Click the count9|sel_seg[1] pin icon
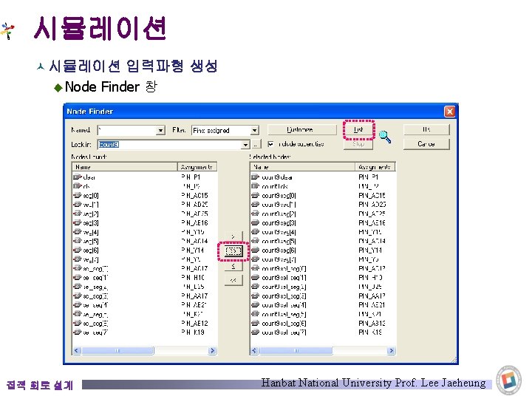 click(x=255, y=277)
